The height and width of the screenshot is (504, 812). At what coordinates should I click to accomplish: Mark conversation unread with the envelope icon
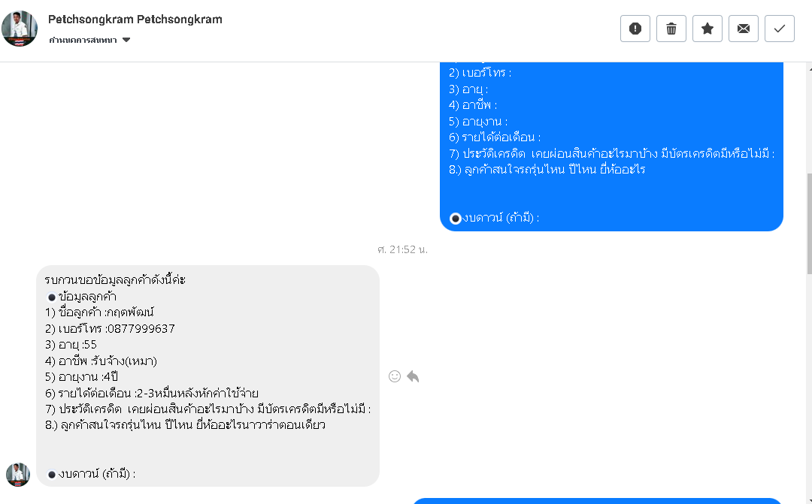pos(744,29)
